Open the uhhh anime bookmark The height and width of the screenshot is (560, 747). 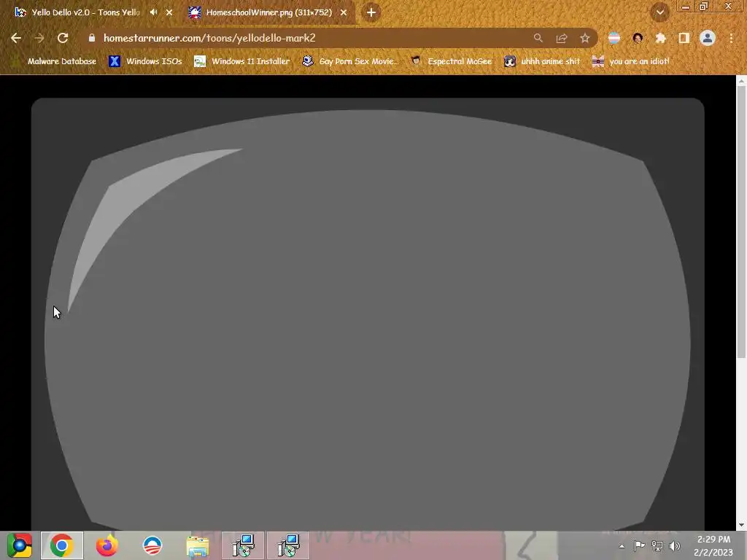click(542, 61)
